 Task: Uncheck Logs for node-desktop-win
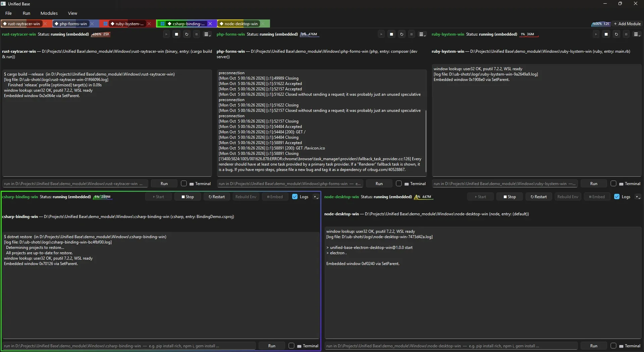coord(617,197)
